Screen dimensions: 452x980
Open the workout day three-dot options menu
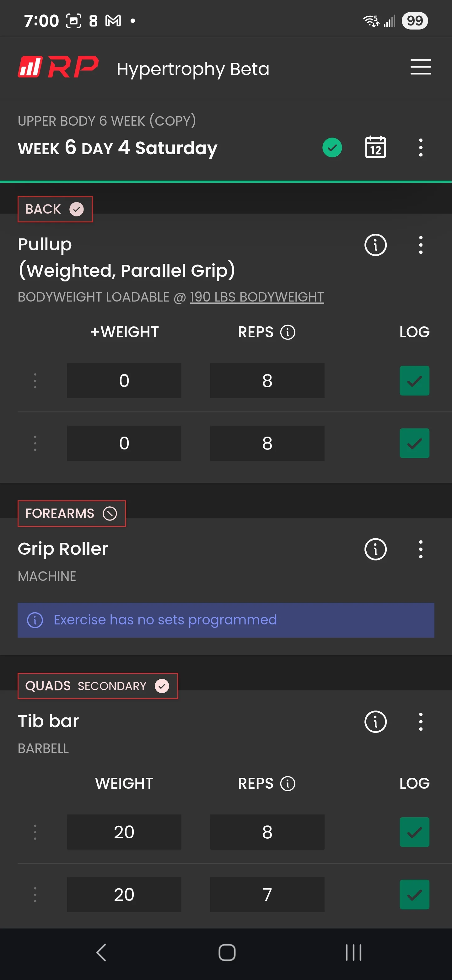pyautogui.click(x=420, y=148)
